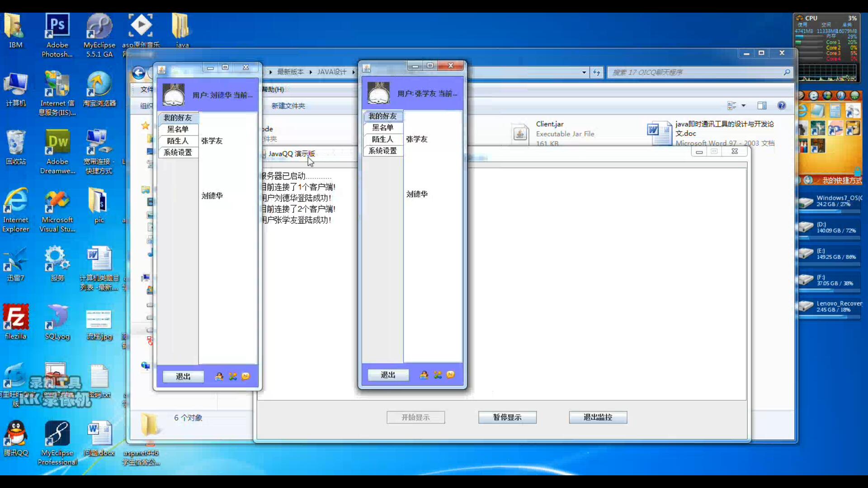
Task: Click the 开始显示 button in server monitor
Action: (x=415, y=418)
